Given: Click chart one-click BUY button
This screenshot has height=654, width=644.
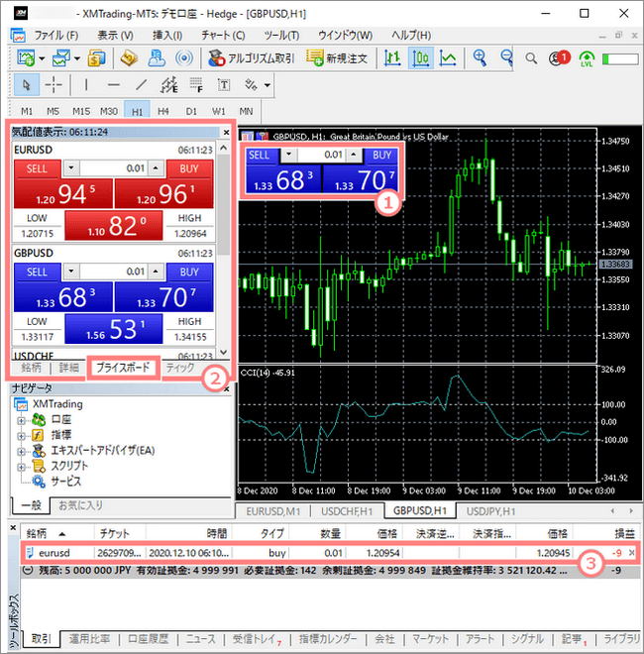Looking at the screenshot, I should pos(381,156).
